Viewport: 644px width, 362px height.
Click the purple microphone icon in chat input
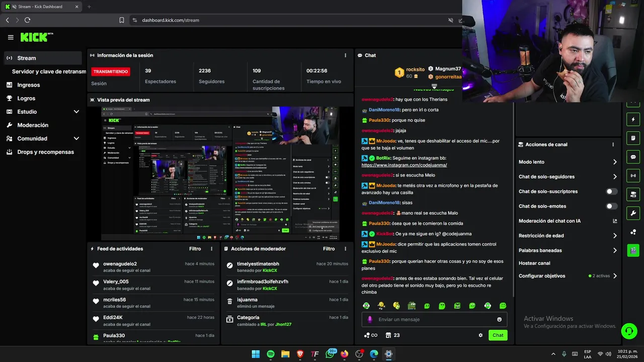click(370, 319)
